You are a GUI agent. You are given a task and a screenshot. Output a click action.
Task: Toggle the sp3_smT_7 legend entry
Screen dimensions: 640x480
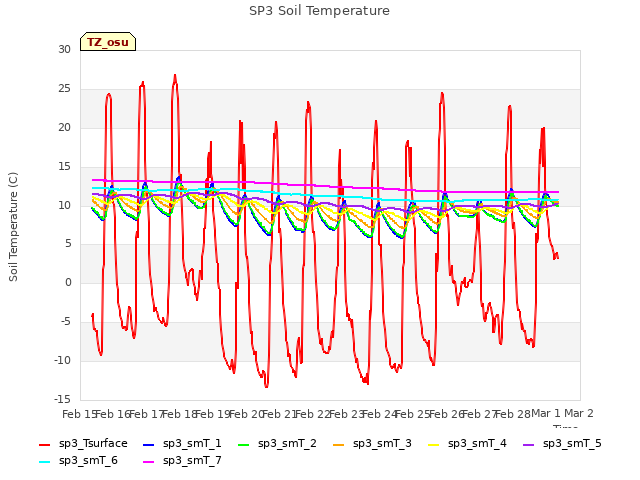(182, 461)
